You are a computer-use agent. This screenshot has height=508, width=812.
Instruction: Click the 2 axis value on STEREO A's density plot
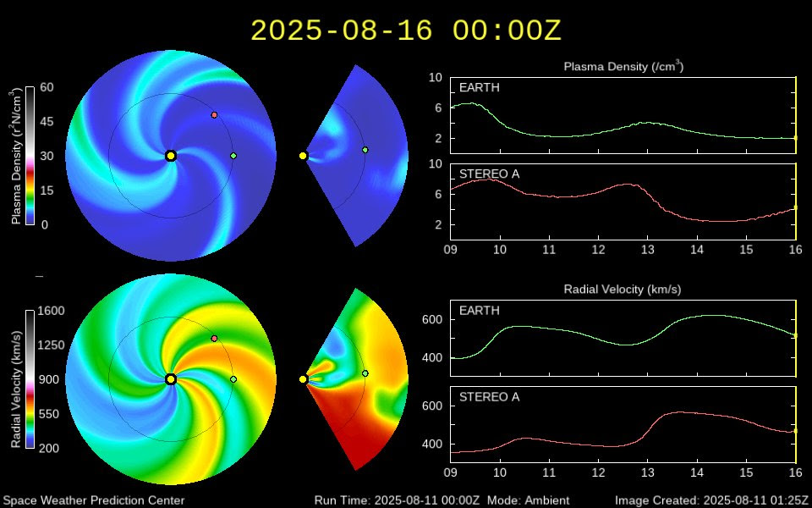click(438, 224)
